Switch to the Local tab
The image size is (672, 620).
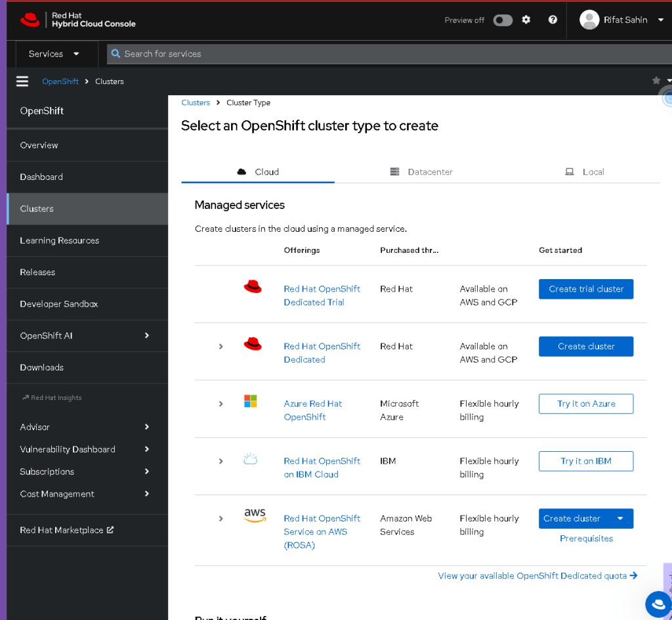584,171
